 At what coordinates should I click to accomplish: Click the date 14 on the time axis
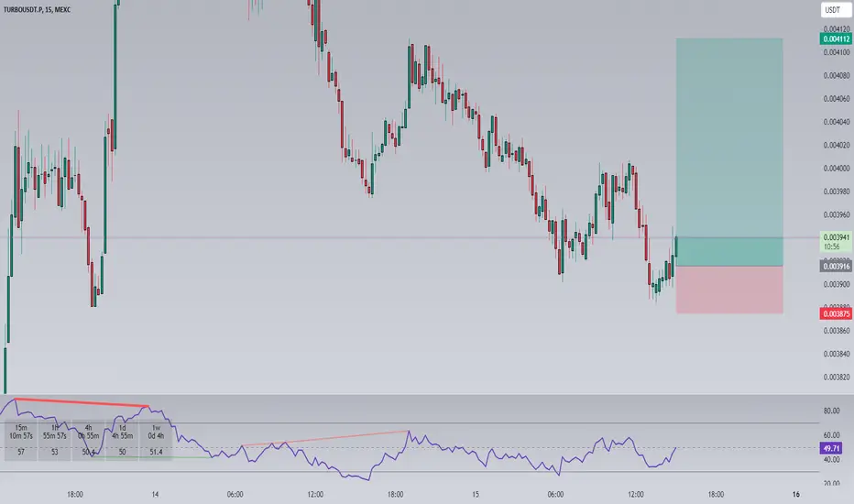(155, 495)
